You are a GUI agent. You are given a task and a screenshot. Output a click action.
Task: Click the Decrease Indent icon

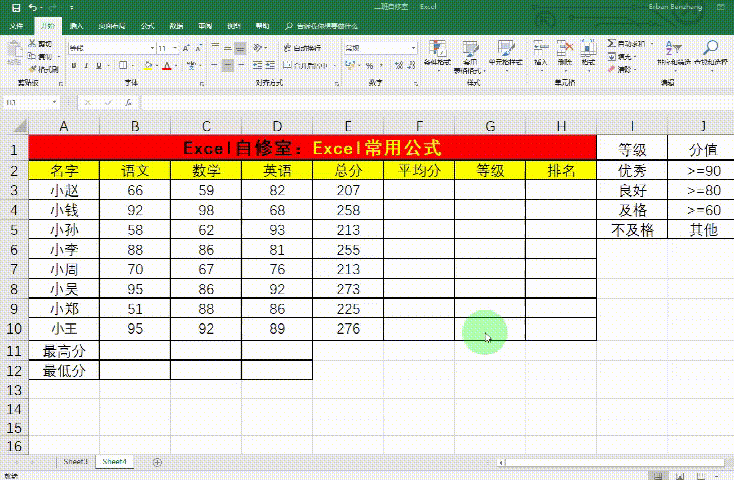point(257,66)
